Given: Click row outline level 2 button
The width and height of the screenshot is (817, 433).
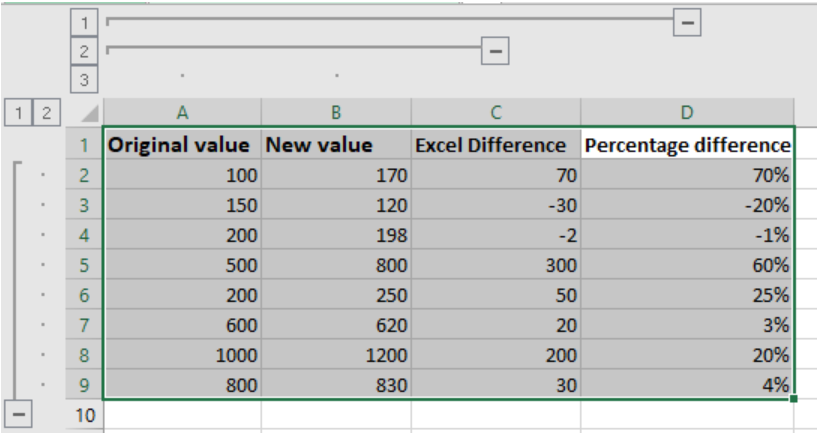Looking at the screenshot, I should click(x=47, y=113).
